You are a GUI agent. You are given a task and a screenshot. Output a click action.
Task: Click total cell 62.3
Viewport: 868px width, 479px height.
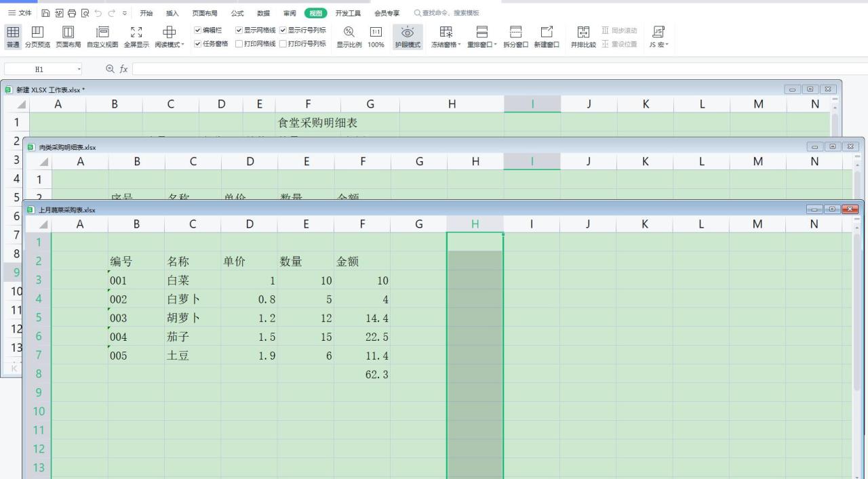[362, 374]
